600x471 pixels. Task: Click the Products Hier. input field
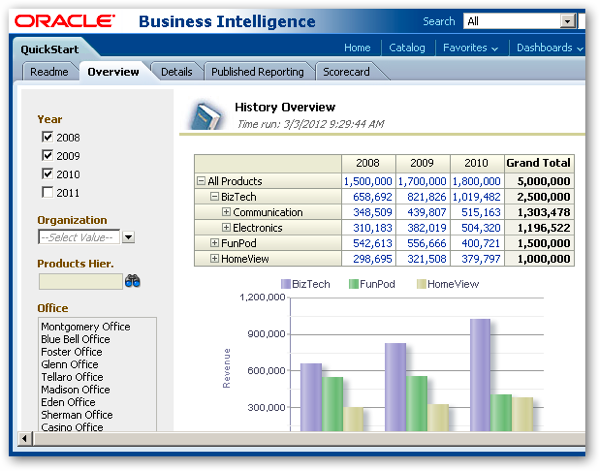(x=81, y=281)
